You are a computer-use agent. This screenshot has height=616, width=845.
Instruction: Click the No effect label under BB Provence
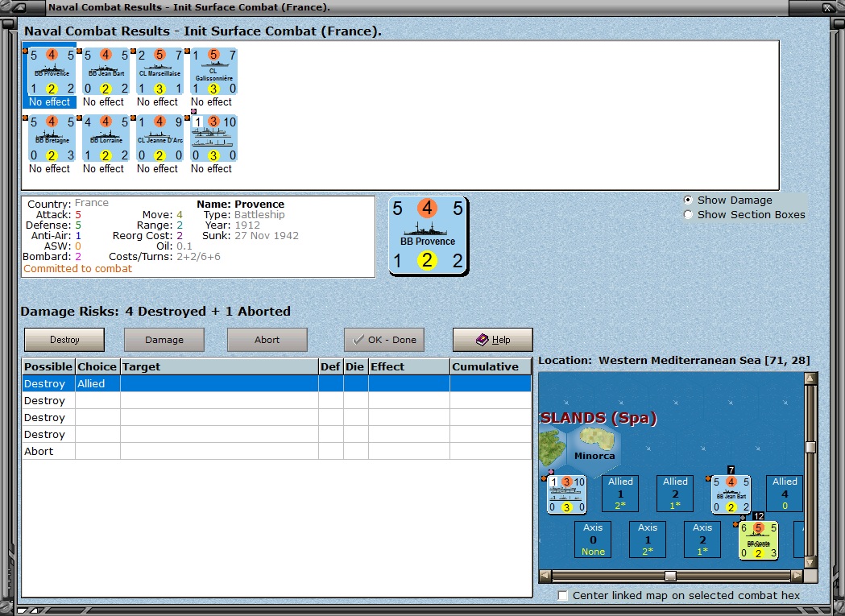click(x=50, y=101)
